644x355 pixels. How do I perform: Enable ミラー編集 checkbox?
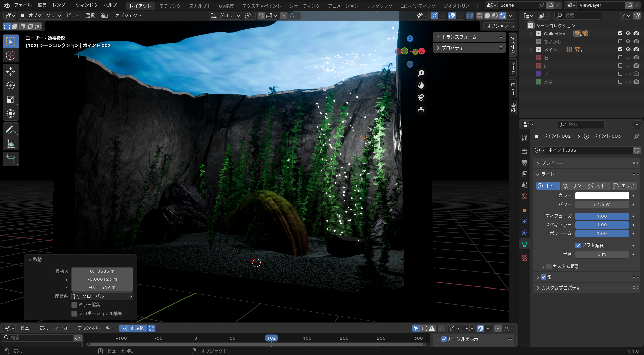tap(74, 305)
